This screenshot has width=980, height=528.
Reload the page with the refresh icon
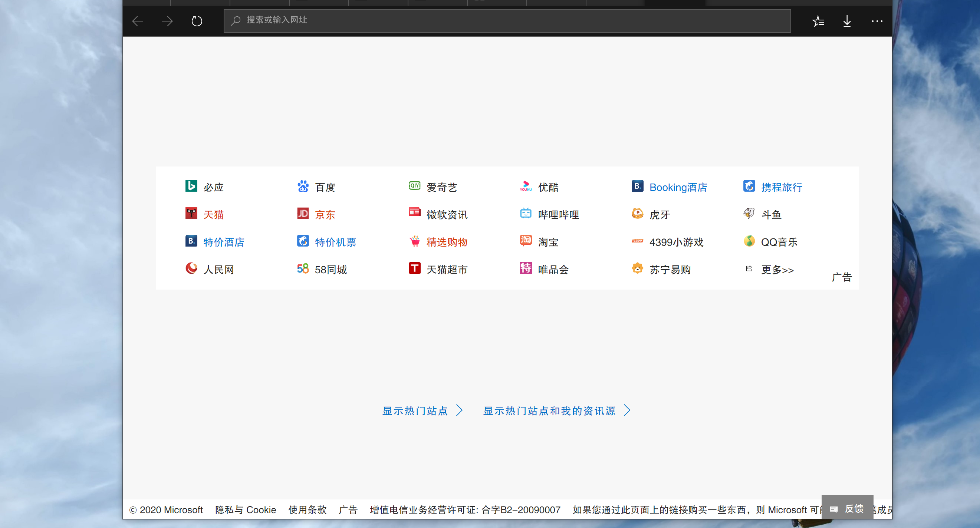tap(197, 21)
